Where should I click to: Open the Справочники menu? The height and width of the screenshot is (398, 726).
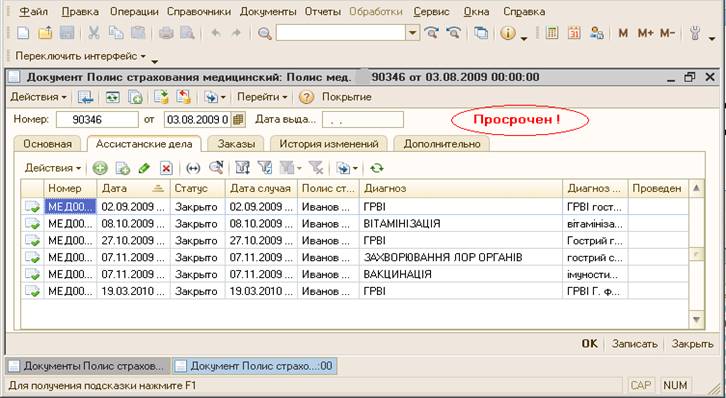click(x=199, y=12)
